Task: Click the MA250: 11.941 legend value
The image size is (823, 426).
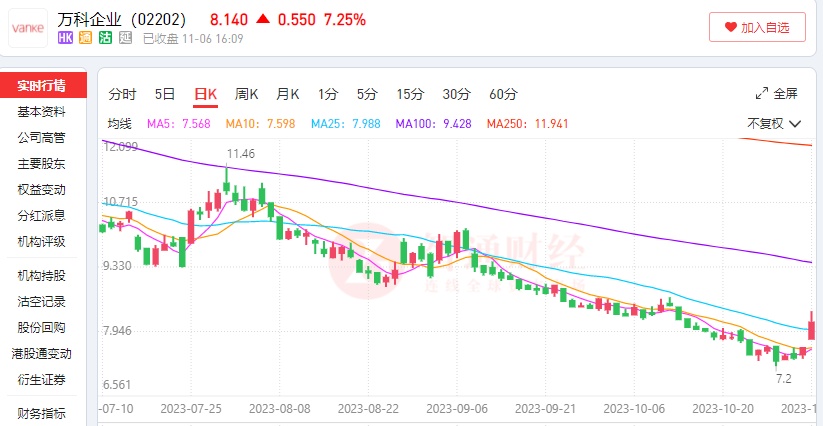Action: tap(527, 124)
